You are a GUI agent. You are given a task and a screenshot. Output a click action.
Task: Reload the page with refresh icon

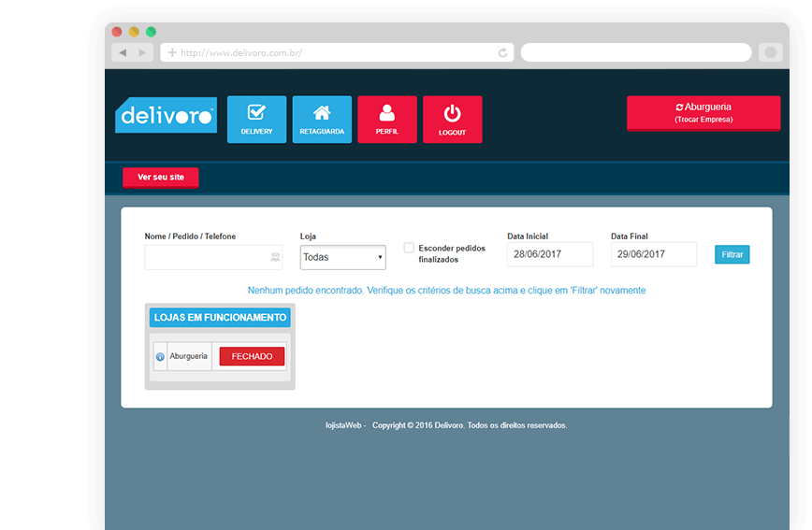click(502, 52)
